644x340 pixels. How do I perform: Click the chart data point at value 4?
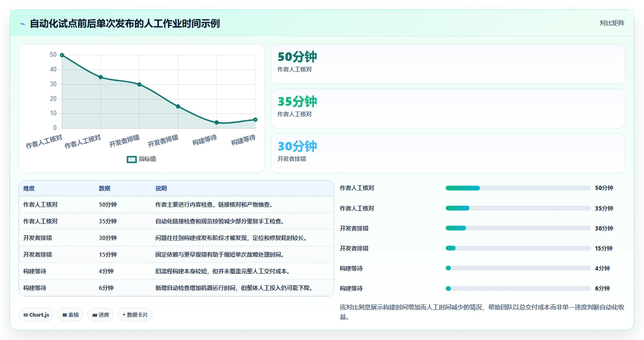216,122
